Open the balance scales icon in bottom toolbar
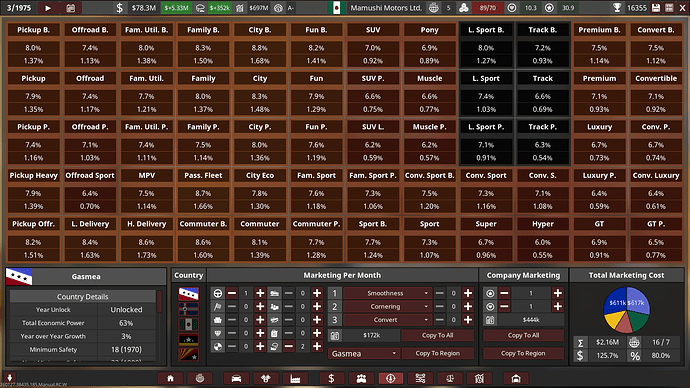690x388 pixels. [450, 378]
